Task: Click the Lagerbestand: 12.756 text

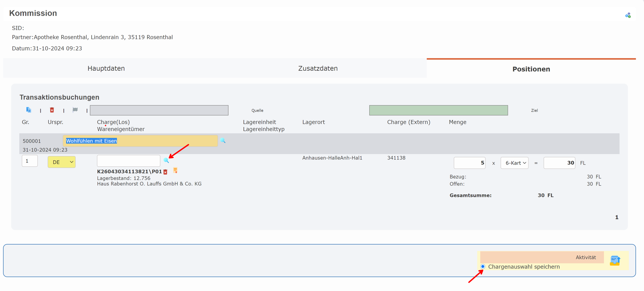Action: [124, 178]
